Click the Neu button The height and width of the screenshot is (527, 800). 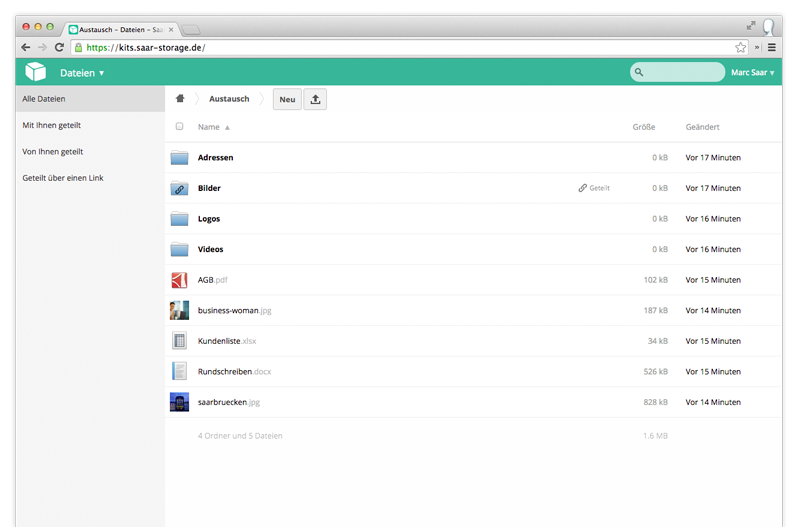tap(287, 99)
